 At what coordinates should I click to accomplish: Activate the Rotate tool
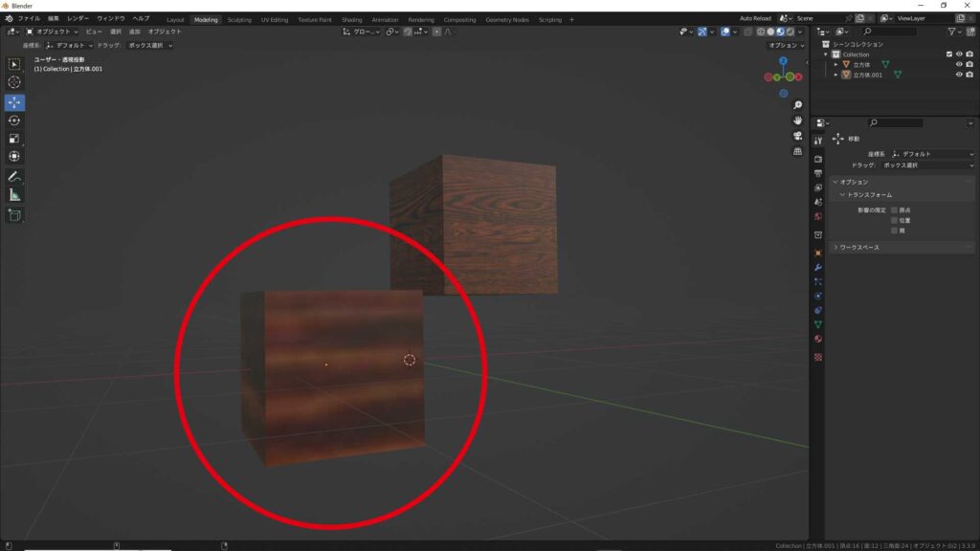[14, 119]
